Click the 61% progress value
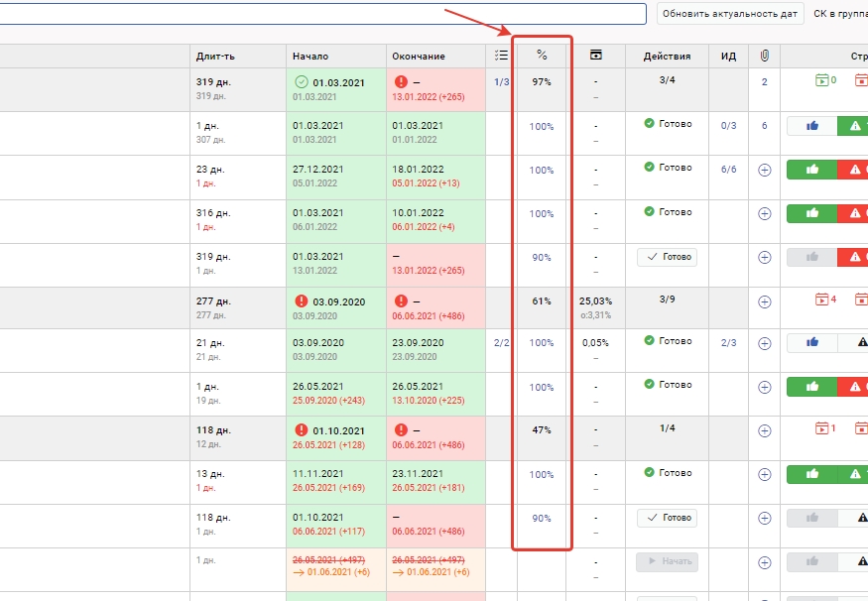Image resolution: width=868 pixels, height=601 pixels. 542,300
